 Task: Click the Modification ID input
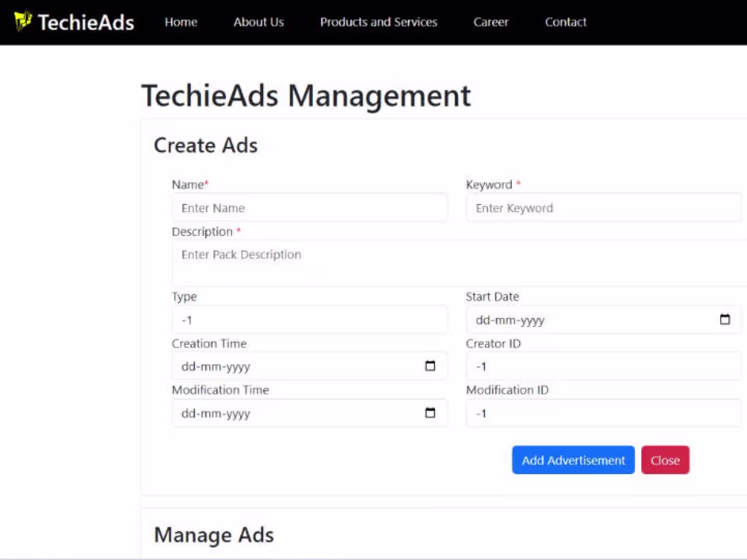click(603, 413)
